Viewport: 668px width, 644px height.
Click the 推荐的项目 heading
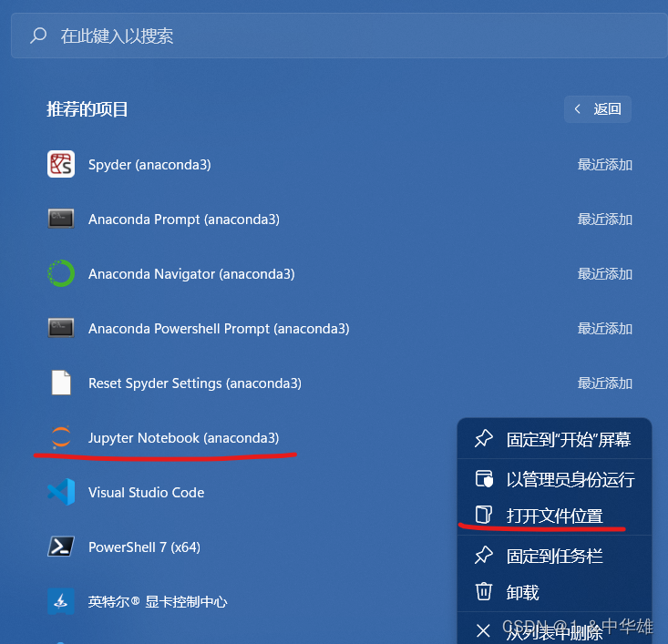coord(87,109)
